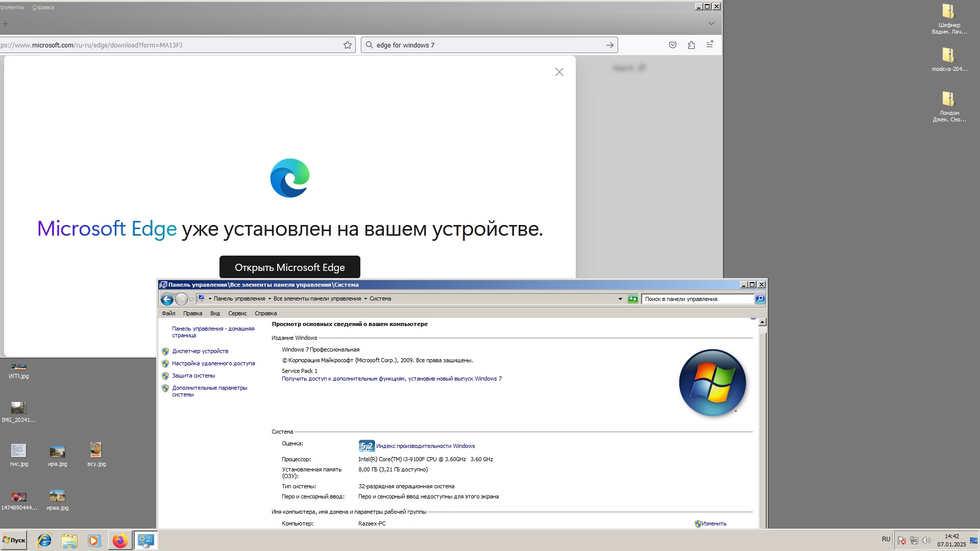
Task: Select 'всу.jpg' desktop file
Action: point(96,455)
